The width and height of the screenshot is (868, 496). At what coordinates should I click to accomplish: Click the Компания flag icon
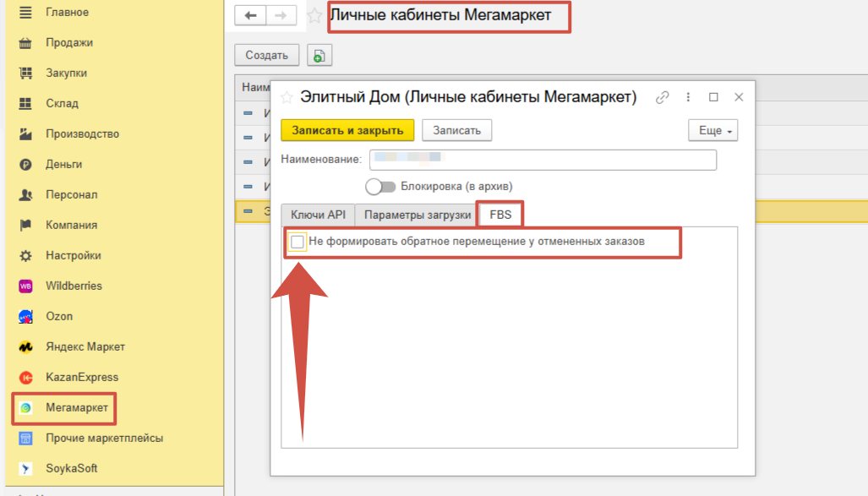25,226
